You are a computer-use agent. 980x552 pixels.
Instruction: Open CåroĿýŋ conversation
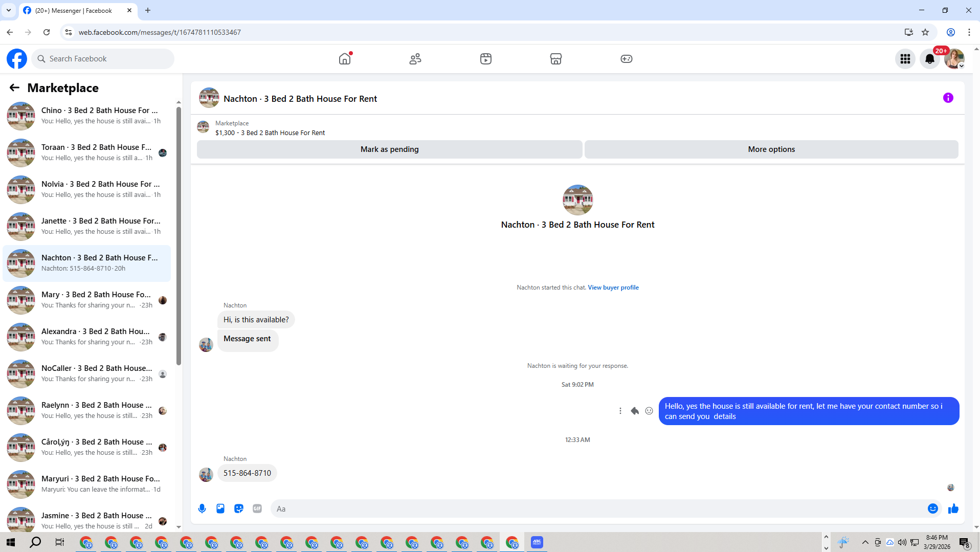87,447
